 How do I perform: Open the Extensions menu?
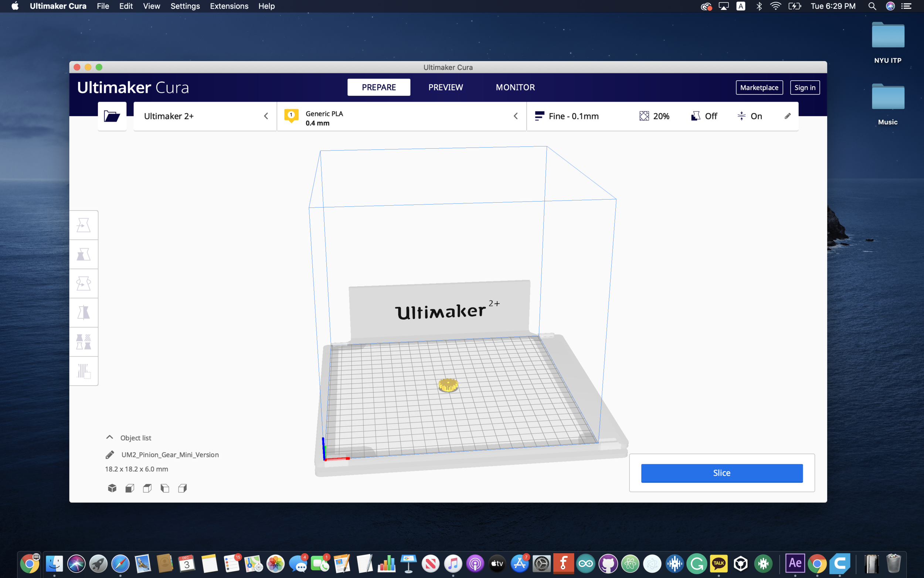point(229,6)
